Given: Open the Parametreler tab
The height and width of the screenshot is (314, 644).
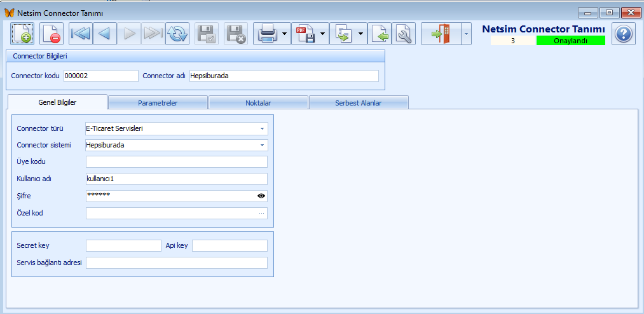Looking at the screenshot, I should click(158, 102).
